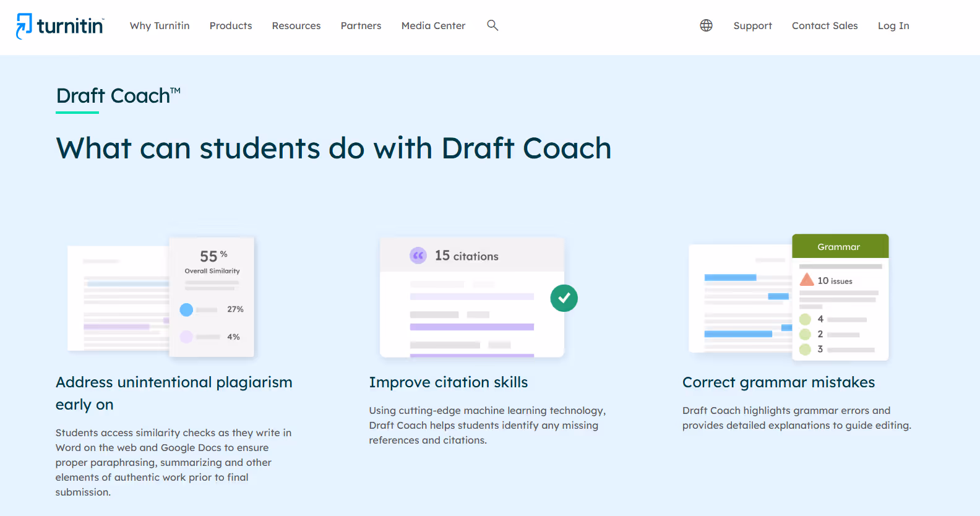Open the Products menu

tap(231, 25)
